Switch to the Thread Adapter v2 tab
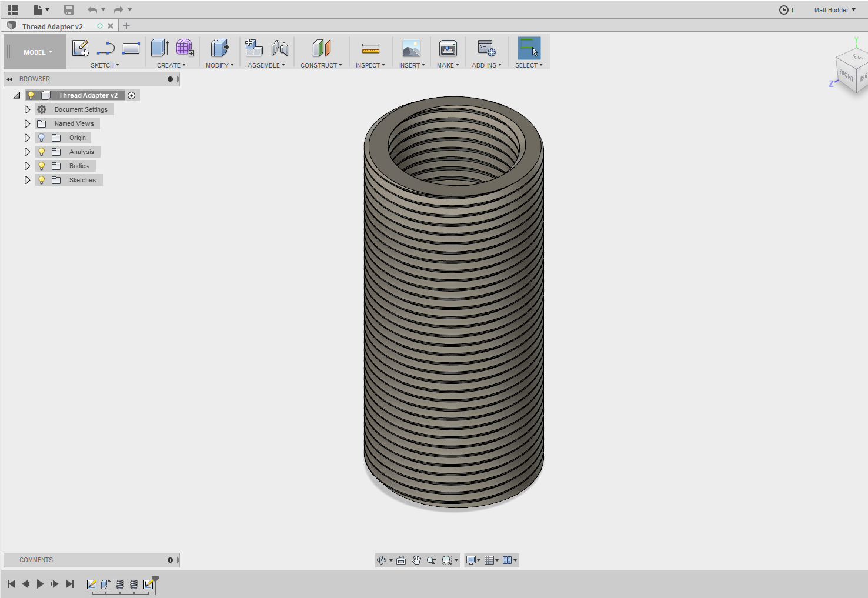Image resolution: width=868 pixels, height=598 pixels. [x=52, y=26]
